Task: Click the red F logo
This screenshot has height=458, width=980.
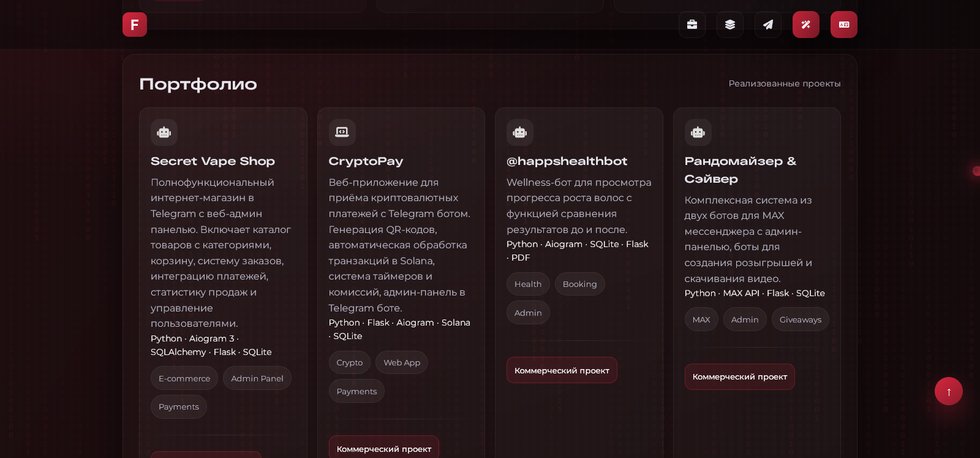Action: pos(135,25)
